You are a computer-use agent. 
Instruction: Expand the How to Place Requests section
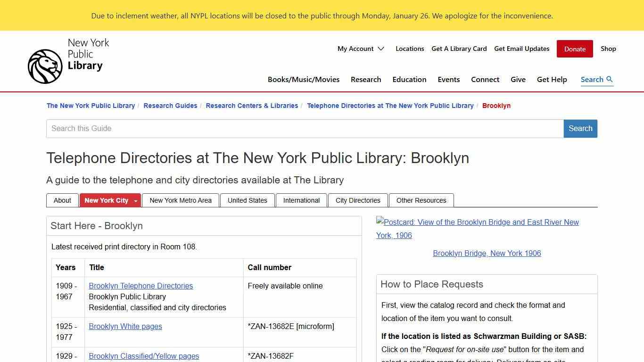[432, 284]
